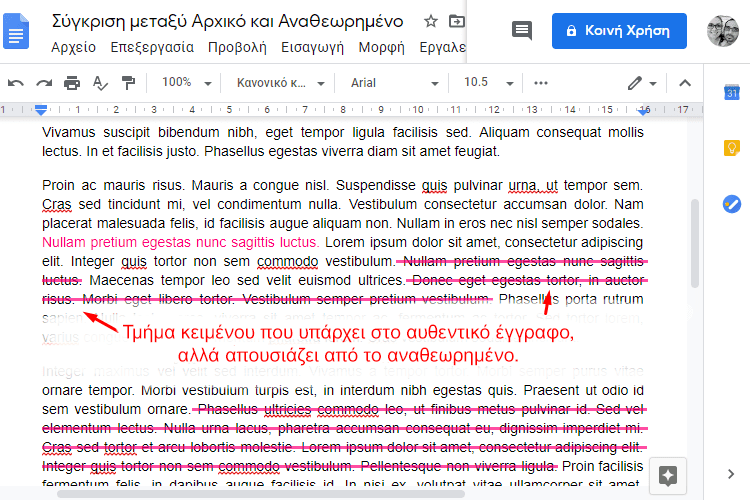The height and width of the screenshot is (500, 750).
Task: Open Google Tasks side panel icon
Action: point(732,204)
